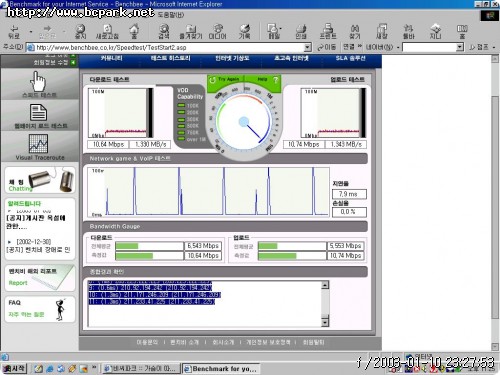The height and width of the screenshot is (375, 500).
Task: Click the Try Again button
Action: (224, 80)
